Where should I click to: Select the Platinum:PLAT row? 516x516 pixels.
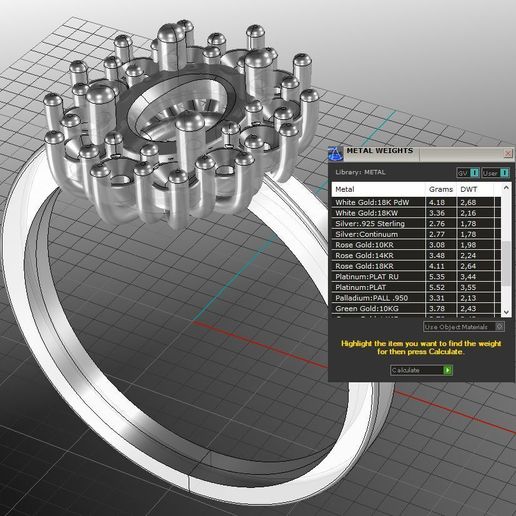416,287
